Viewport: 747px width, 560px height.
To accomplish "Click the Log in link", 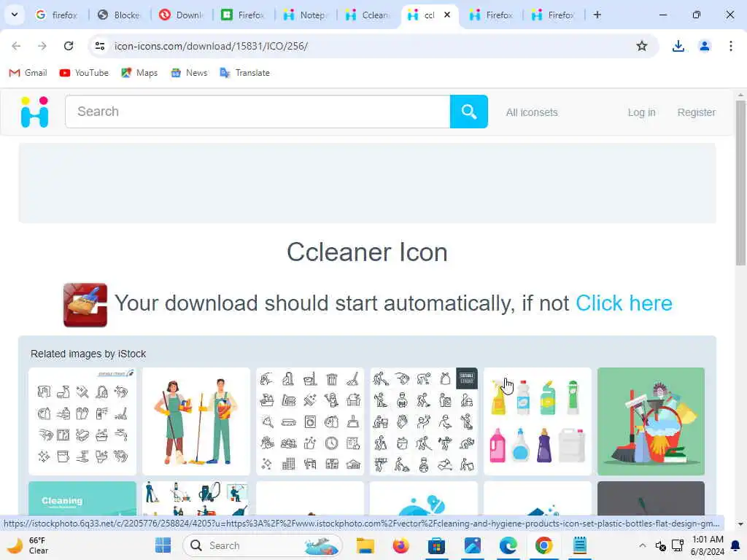I will [641, 112].
